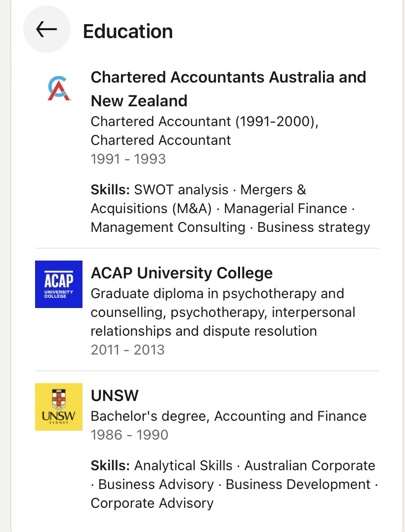
Task: Open the ACAP University College title
Action: 182,273
